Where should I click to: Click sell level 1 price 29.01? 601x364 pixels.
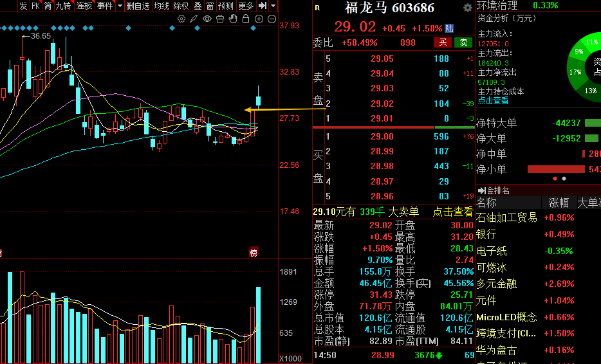coord(382,119)
